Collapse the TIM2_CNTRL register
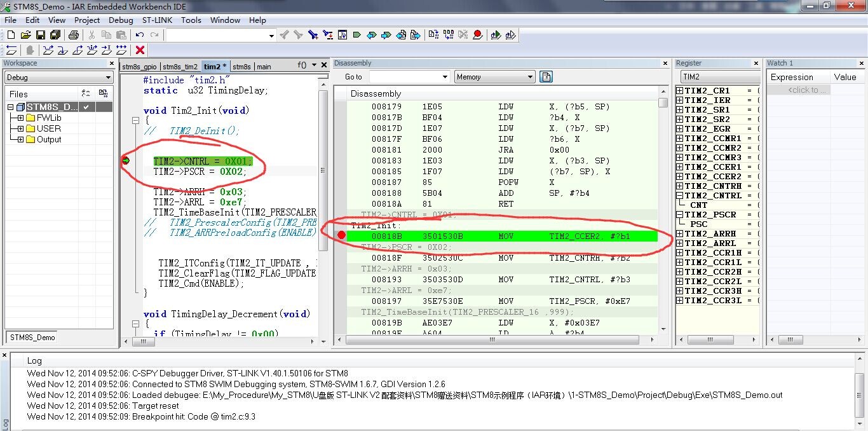Viewport: 868px width, 431px height. 679,195
